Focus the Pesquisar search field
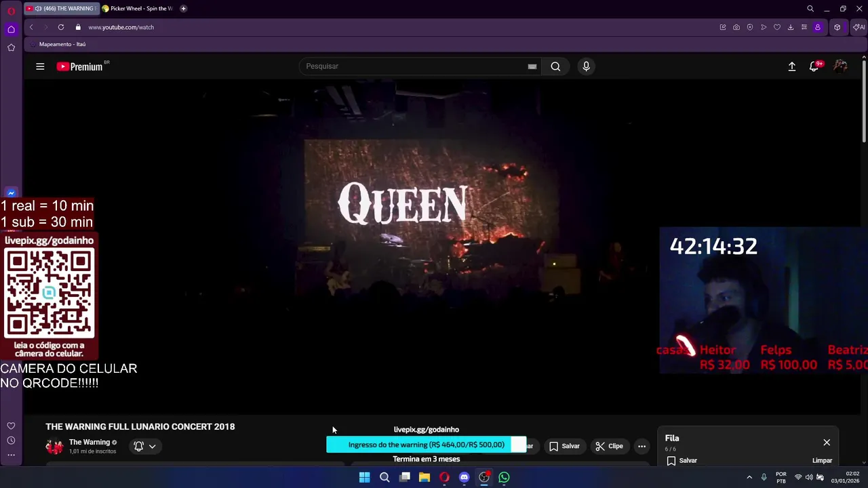 (414, 66)
